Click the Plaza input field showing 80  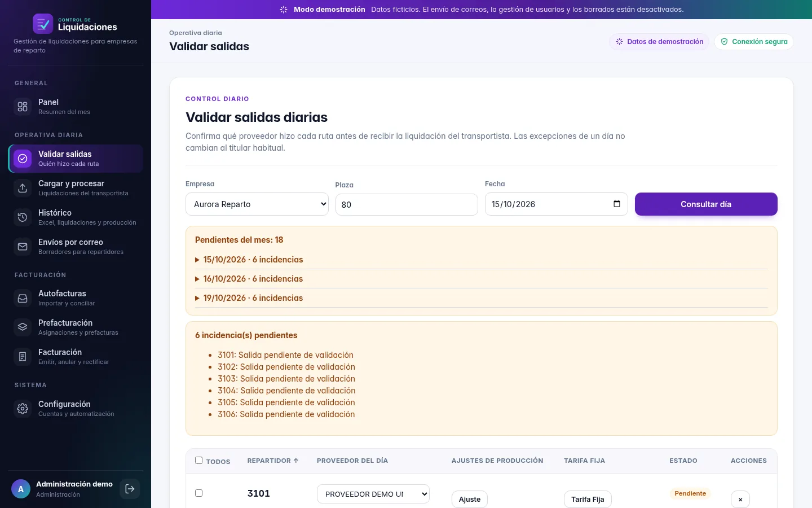click(407, 205)
